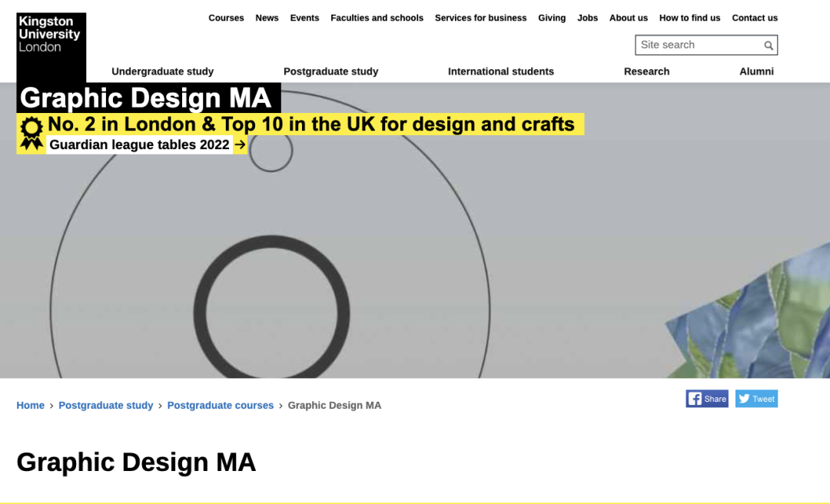Select International students in main navigation
Screen dimensions: 830x504
pyautogui.click(x=501, y=71)
